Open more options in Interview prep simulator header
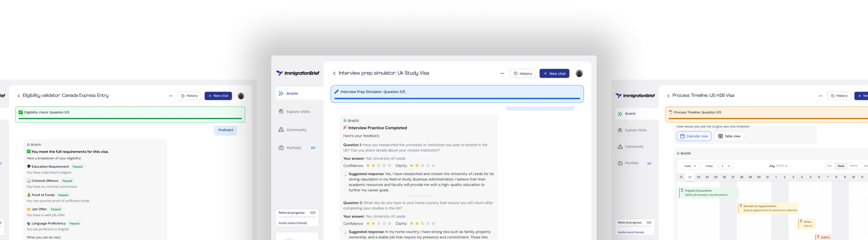Viewport: 868px width, 240px height. (x=502, y=73)
